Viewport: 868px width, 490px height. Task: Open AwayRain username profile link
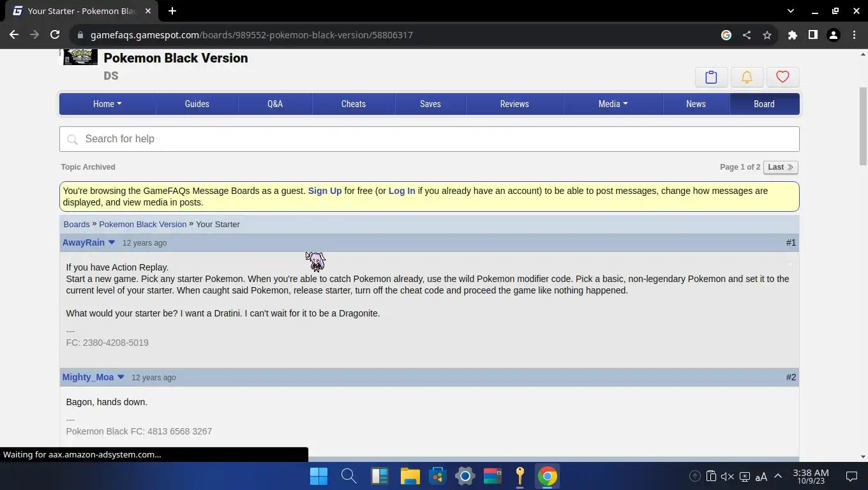click(x=84, y=242)
